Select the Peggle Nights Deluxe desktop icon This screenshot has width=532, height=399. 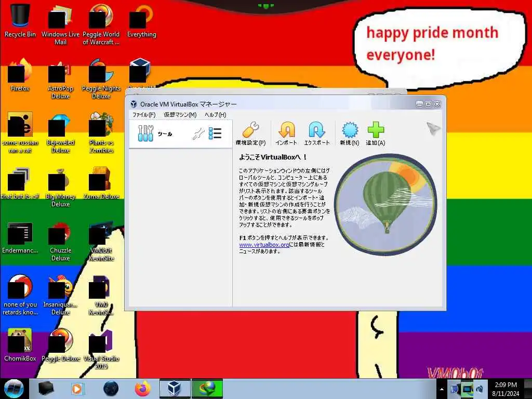click(101, 79)
